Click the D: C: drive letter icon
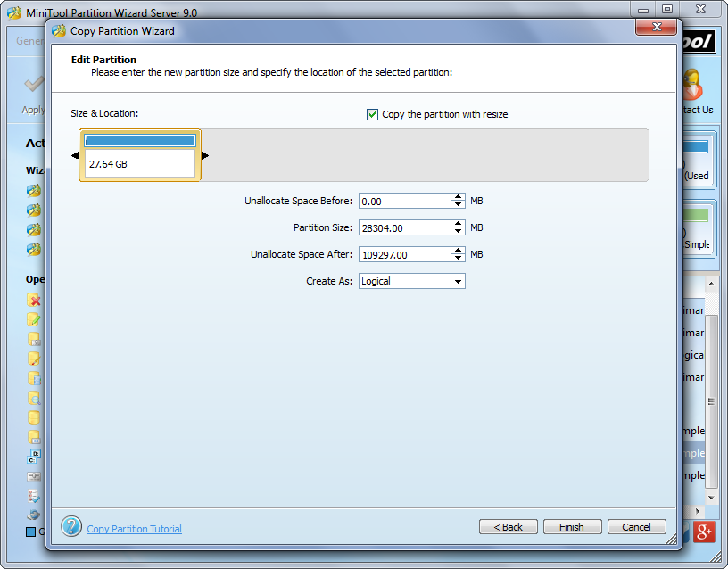 coord(33,457)
